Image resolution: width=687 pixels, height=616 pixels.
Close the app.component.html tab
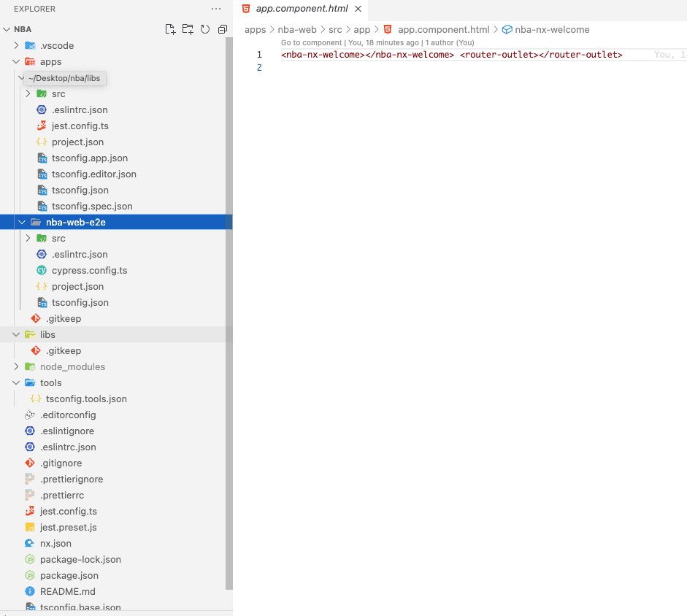(357, 9)
